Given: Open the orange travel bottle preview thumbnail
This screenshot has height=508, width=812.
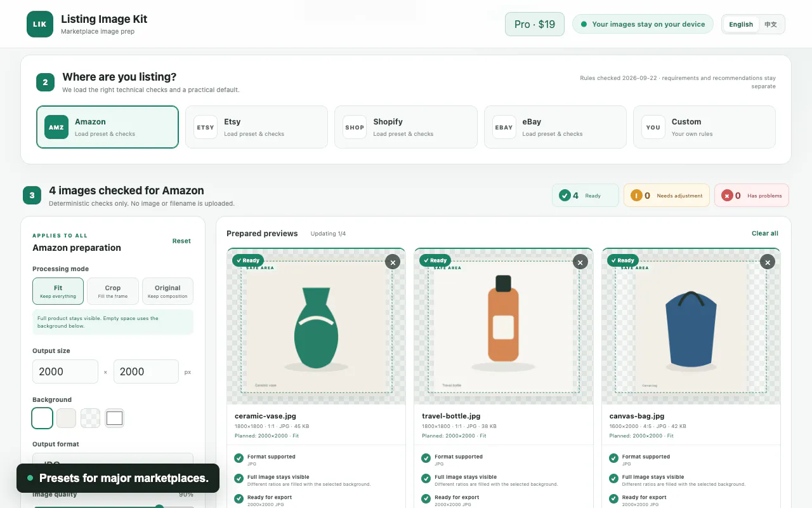Looking at the screenshot, I should (x=504, y=326).
